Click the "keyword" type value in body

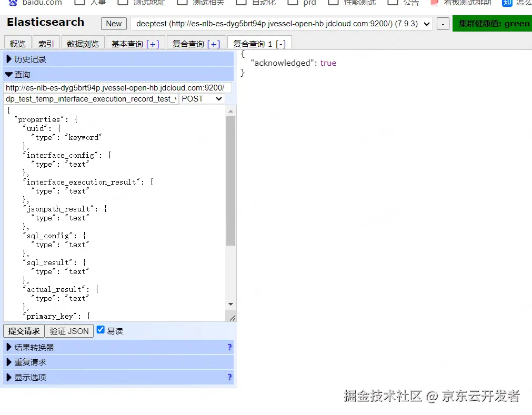pyautogui.click(x=84, y=137)
